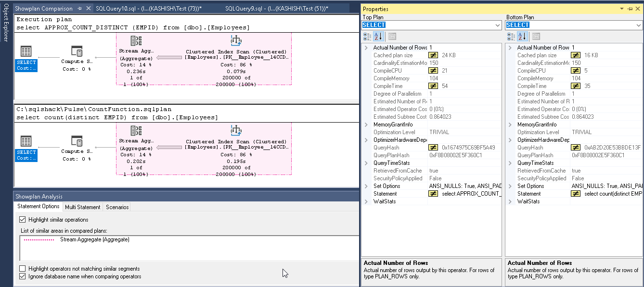Toggle Ignore database name when comparing operators
The image size is (644, 287).
pyautogui.click(x=23, y=276)
